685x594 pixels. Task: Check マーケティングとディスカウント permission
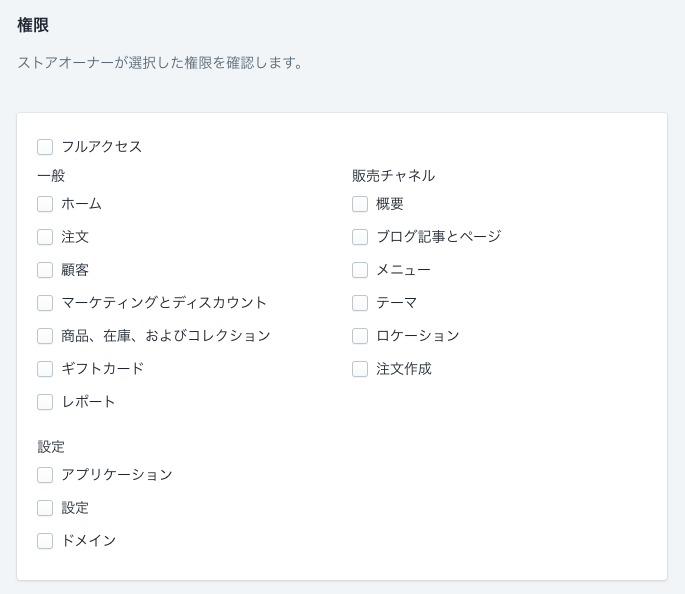[45, 303]
